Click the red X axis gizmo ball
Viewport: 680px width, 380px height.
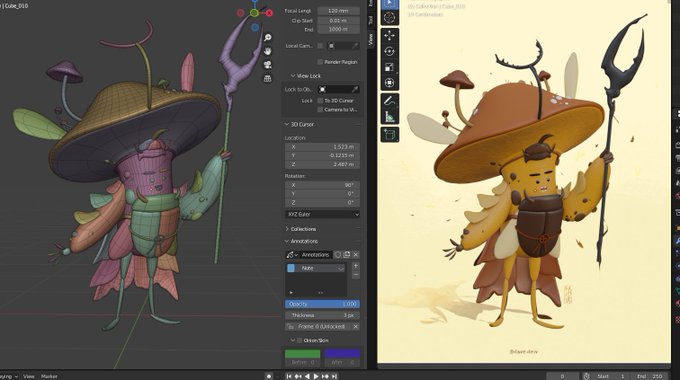point(269,13)
